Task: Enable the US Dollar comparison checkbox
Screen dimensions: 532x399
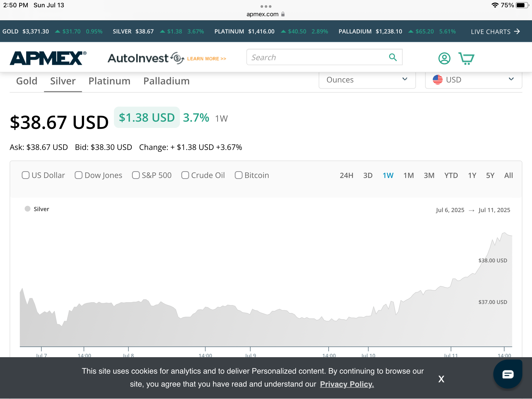Action: 25,175
